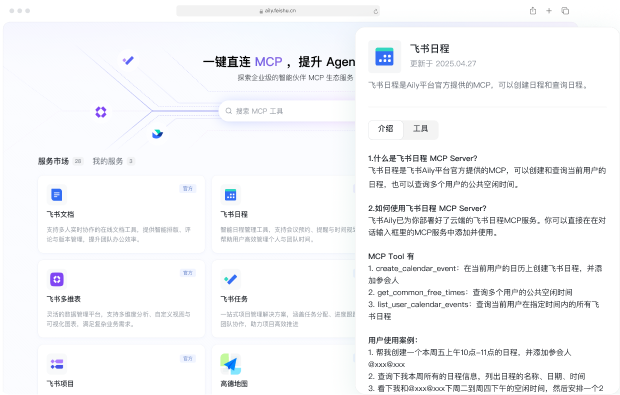This screenshot has height=395, width=620.
Task: Show the tab overview icon
Action: 565,11
